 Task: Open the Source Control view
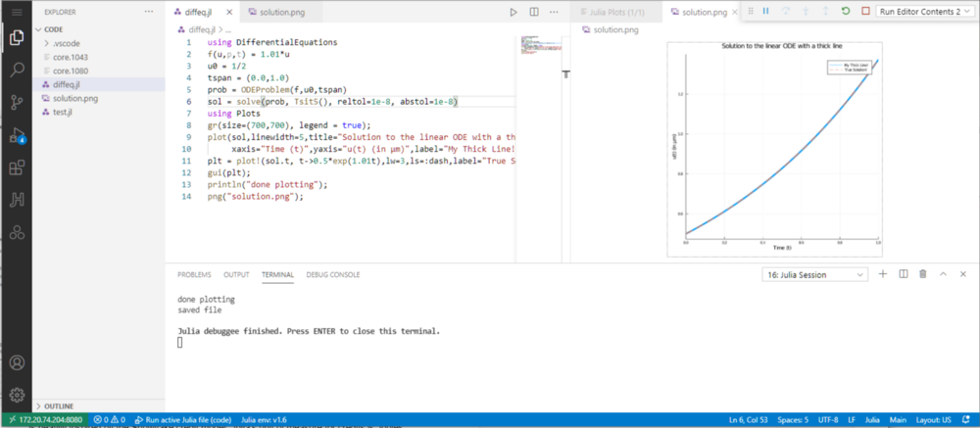click(17, 102)
